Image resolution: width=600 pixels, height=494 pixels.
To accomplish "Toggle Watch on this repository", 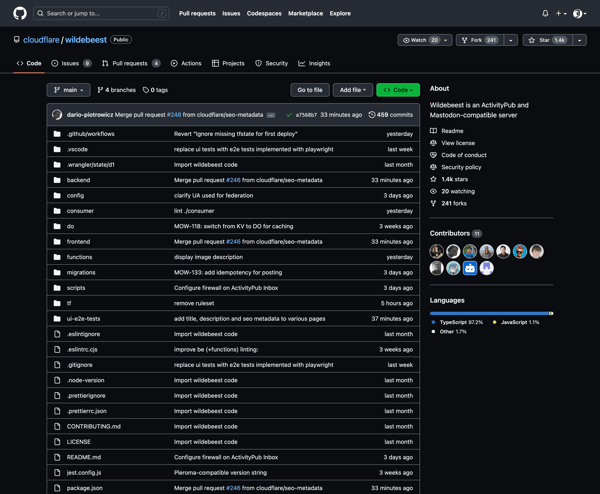I will [420, 40].
